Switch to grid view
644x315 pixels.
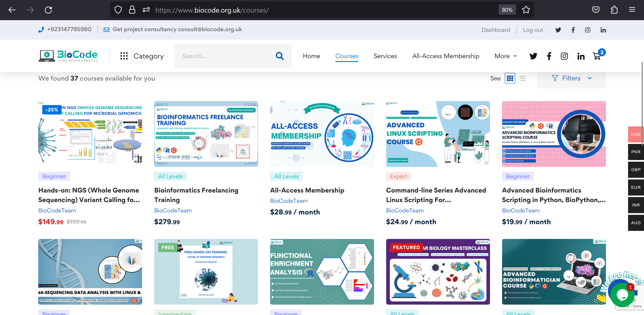[x=510, y=78]
